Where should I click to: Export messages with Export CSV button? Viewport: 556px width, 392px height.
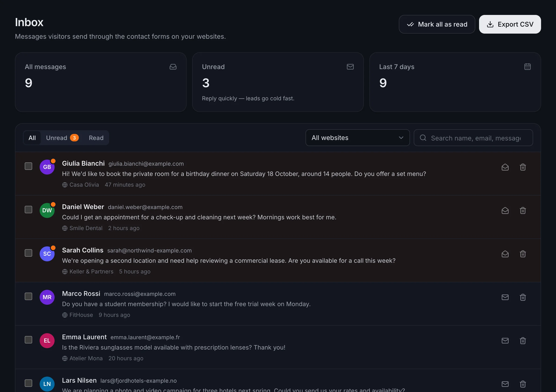pyautogui.click(x=510, y=24)
